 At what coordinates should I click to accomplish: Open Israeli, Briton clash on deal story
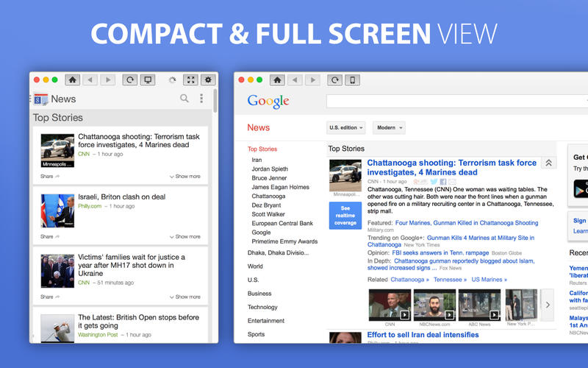(x=121, y=197)
